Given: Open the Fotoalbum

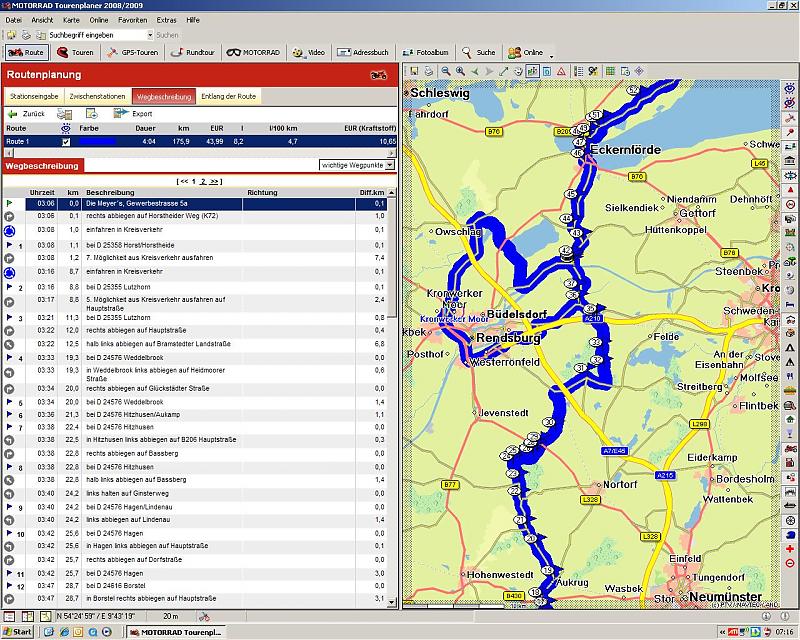Looking at the screenshot, I should [426, 52].
